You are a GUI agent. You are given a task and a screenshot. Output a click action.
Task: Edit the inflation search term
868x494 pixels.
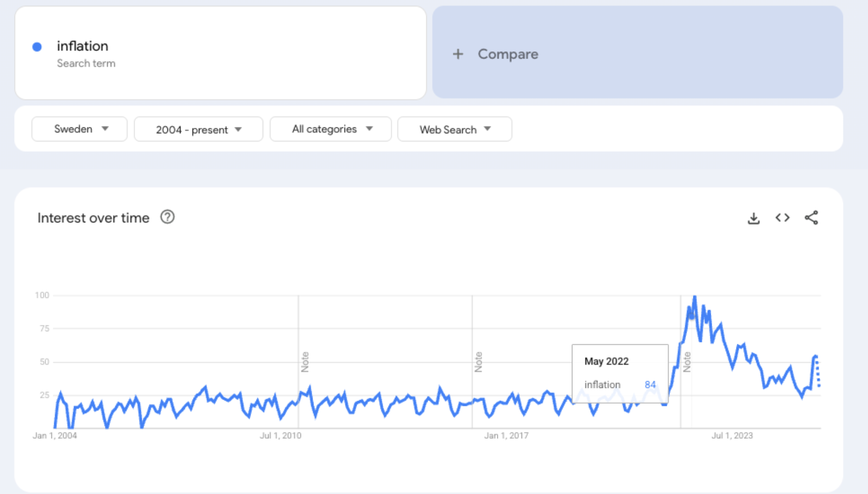(83, 46)
